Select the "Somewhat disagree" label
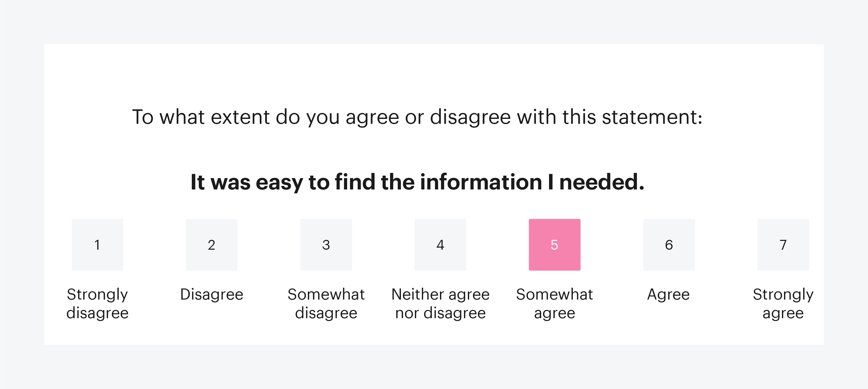Image resolution: width=868 pixels, height=389 pixels. coord(326,303)
